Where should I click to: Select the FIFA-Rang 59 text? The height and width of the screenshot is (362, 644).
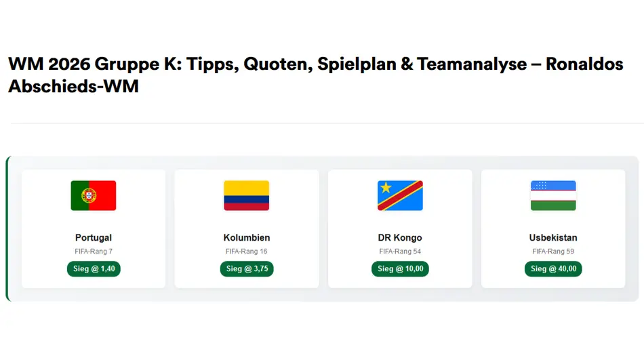point(553,252)
